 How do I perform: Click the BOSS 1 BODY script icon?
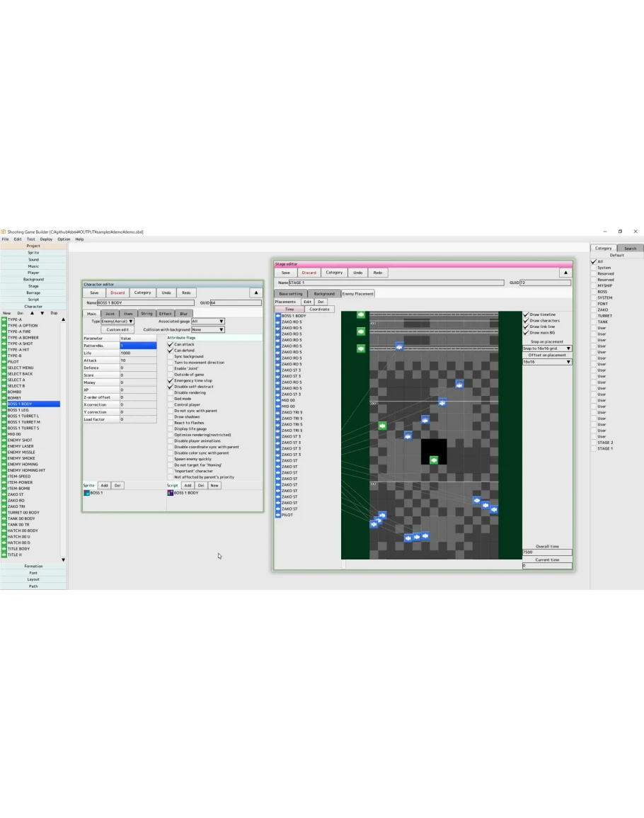[170, 493]
